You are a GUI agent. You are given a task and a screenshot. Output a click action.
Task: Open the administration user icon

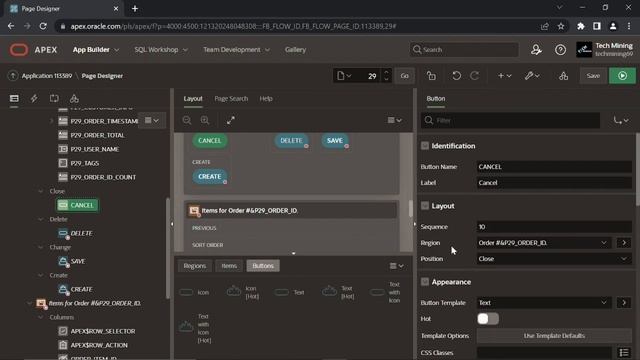[536, 50]
